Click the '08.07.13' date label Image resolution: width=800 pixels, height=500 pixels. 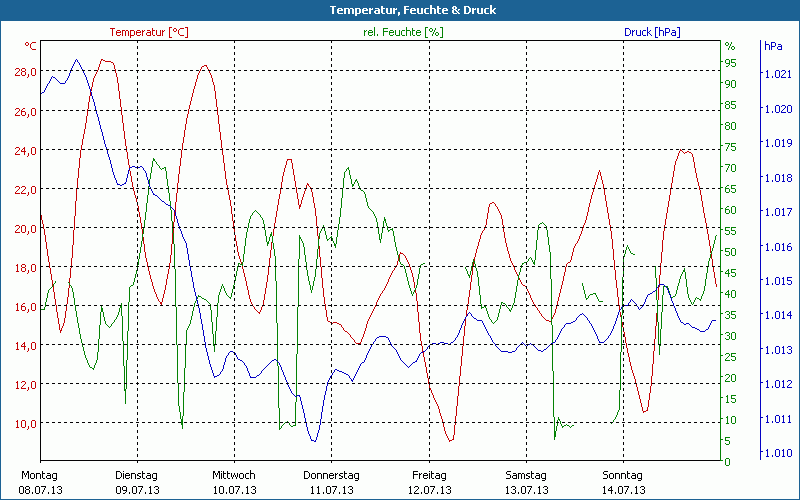39,490
